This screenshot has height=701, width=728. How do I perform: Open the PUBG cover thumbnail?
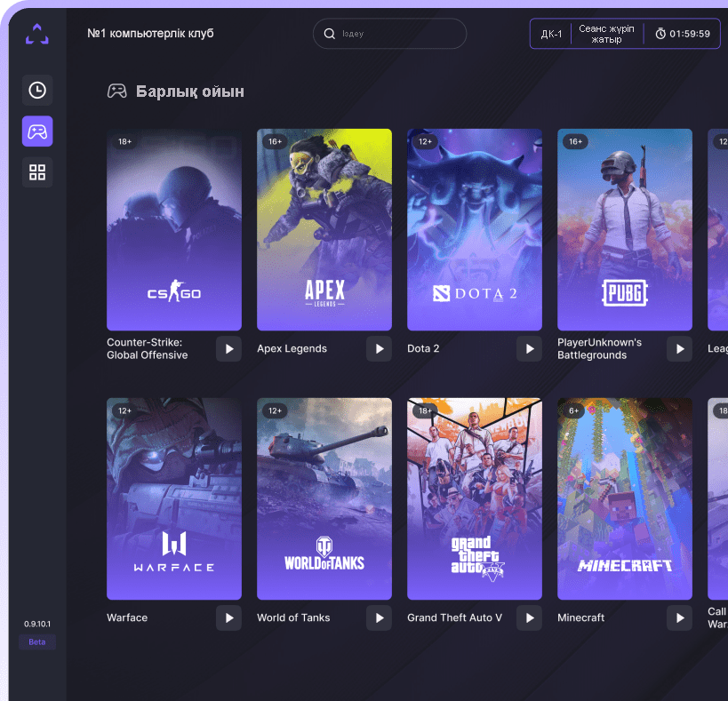(625, 229)
